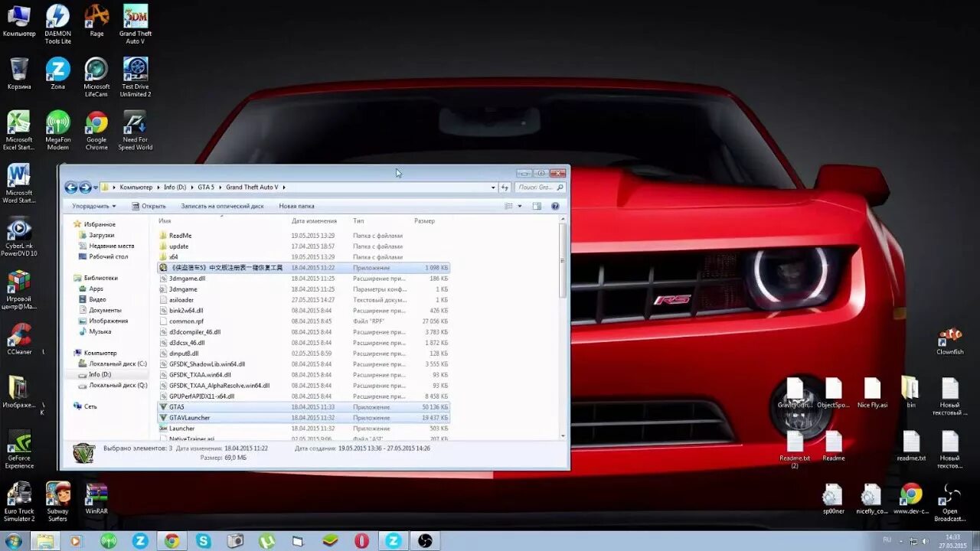Viewport: 980px width, 551px height.
Task: Click Новая папка button
Action: tap(296, 206)
